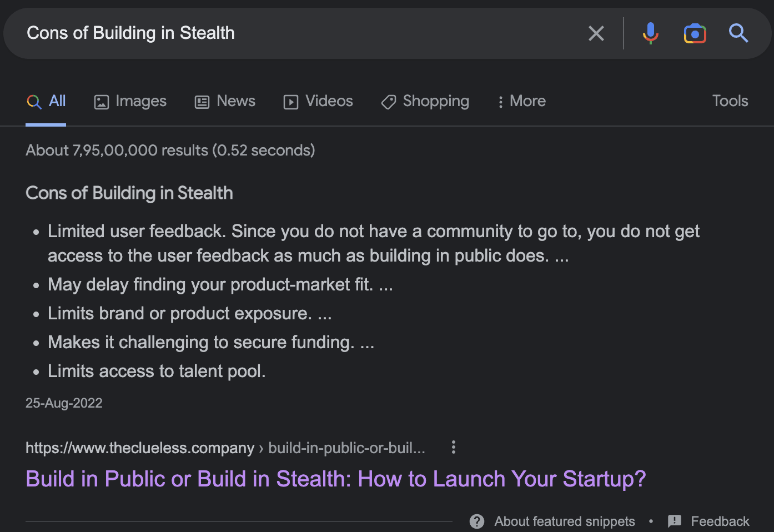Viewport: 774px width, 532px height.
Task: Select the All results tab
Action: (x=46, y=101)
